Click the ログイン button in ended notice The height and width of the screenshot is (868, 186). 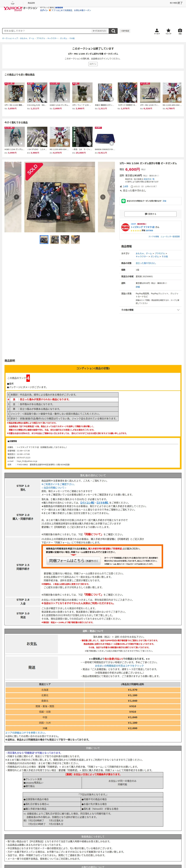[x=93, y=64]
